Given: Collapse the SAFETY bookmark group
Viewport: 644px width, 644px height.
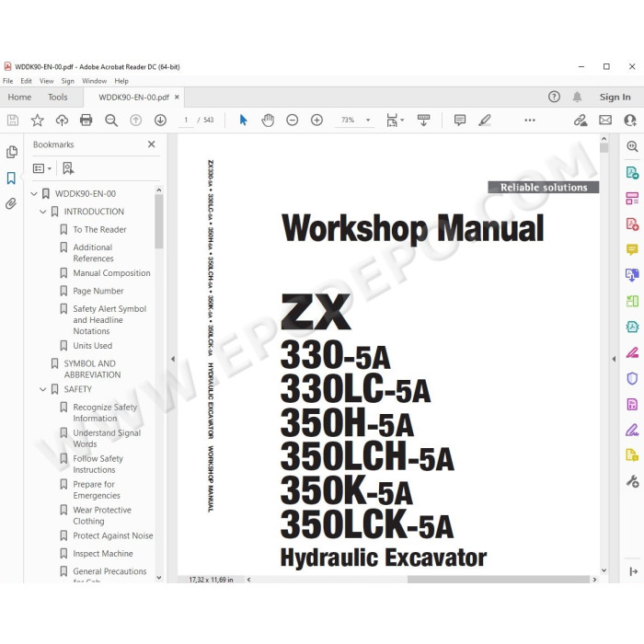Looking at the screenshot, I should (x=42, y=389).
